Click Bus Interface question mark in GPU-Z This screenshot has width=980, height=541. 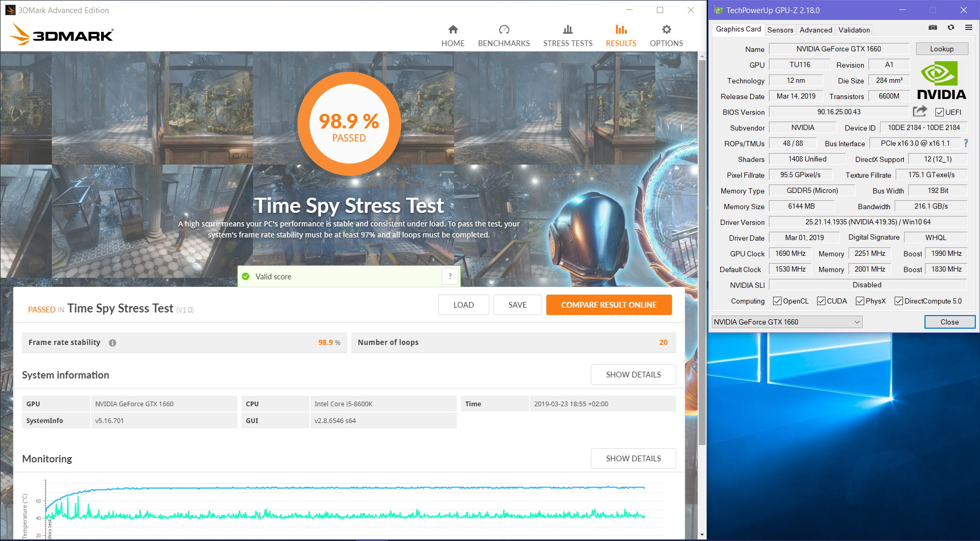tap(966, 143)
